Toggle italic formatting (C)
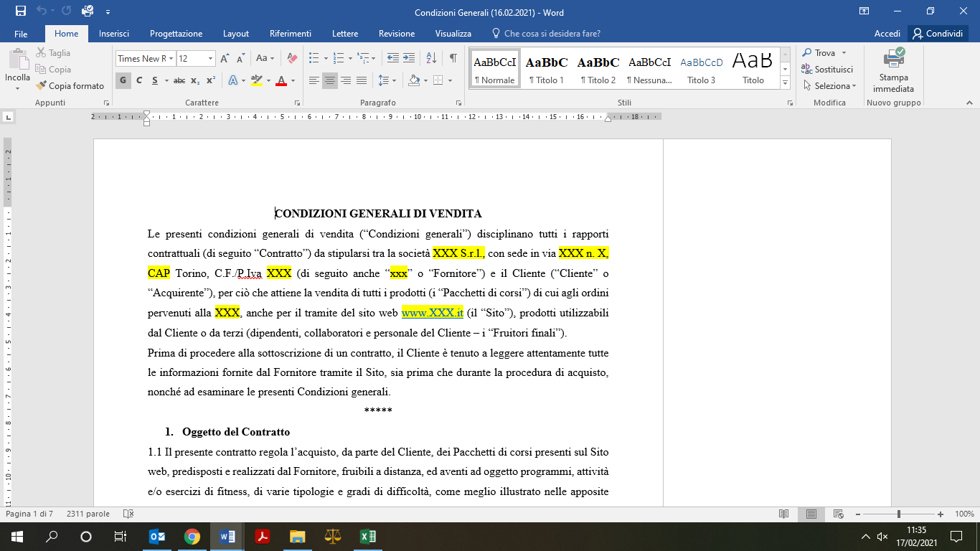980x551 pixels. 138,80
